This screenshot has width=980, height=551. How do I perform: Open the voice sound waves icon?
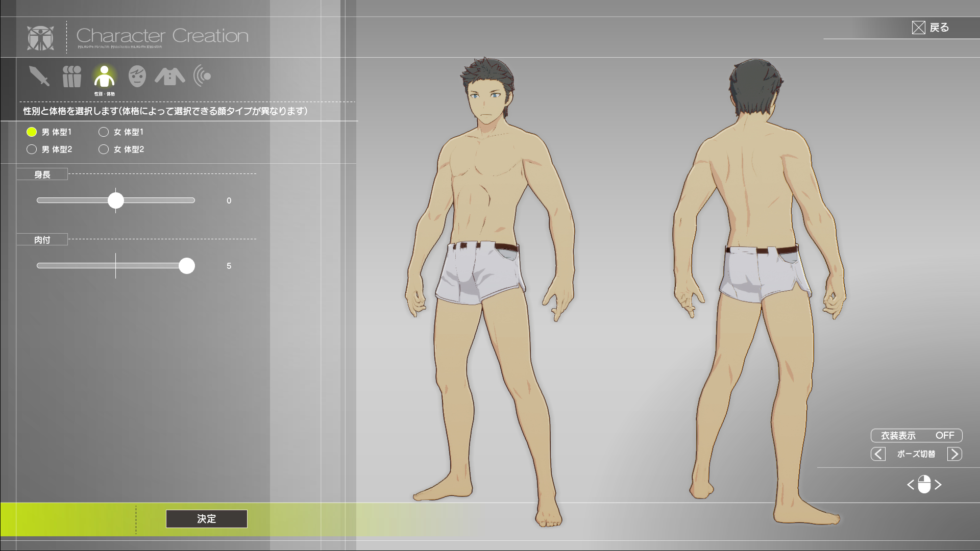[202, 77]
